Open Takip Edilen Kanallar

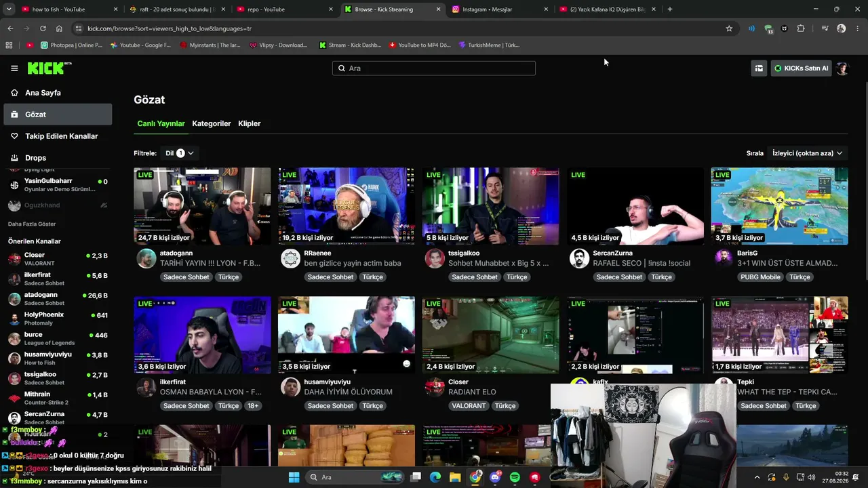tap(58, 136)
